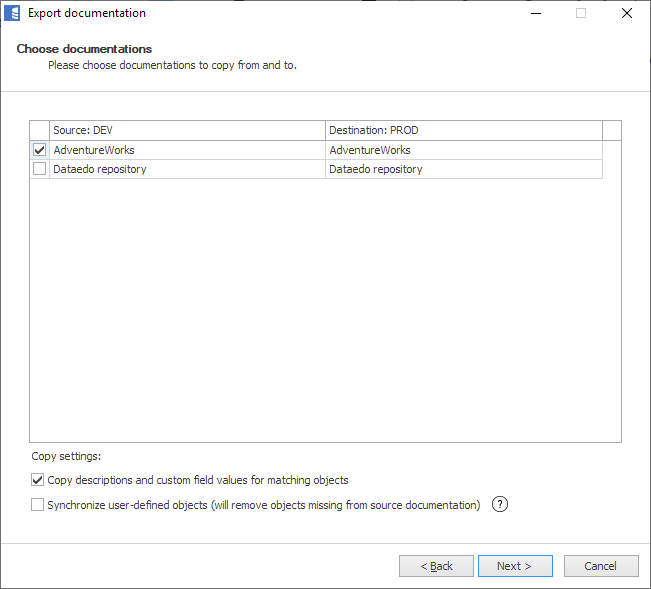Check the Dataedo repository row checkbox

(40, 169)
